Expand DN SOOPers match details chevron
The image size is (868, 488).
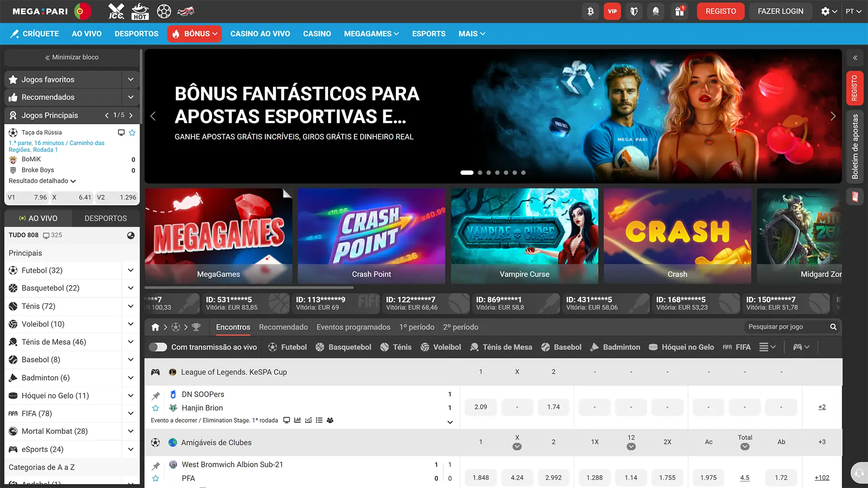[x=450, y=422]
